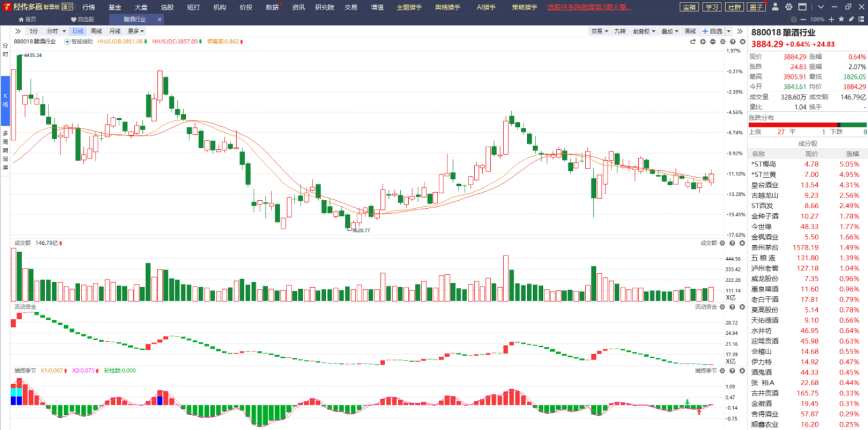The image size is (868, 430).
Task: Open settings gear of 流动资金 panel
Action: 723,306
